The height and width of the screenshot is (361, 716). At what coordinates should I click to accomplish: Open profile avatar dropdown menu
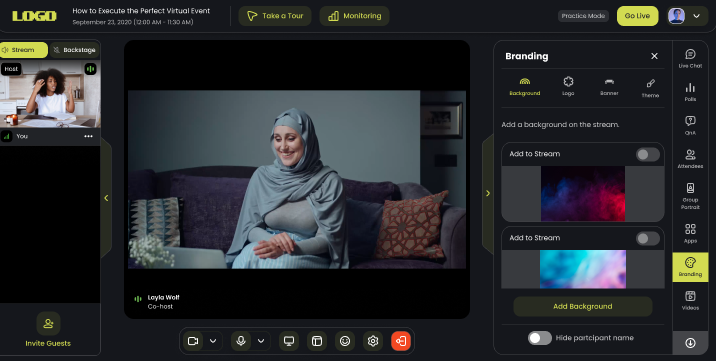[686, 16]
